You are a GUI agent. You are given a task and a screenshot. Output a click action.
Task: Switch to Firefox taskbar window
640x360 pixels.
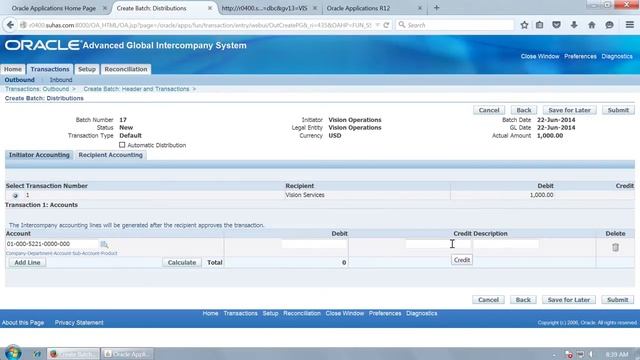[73, 354]
